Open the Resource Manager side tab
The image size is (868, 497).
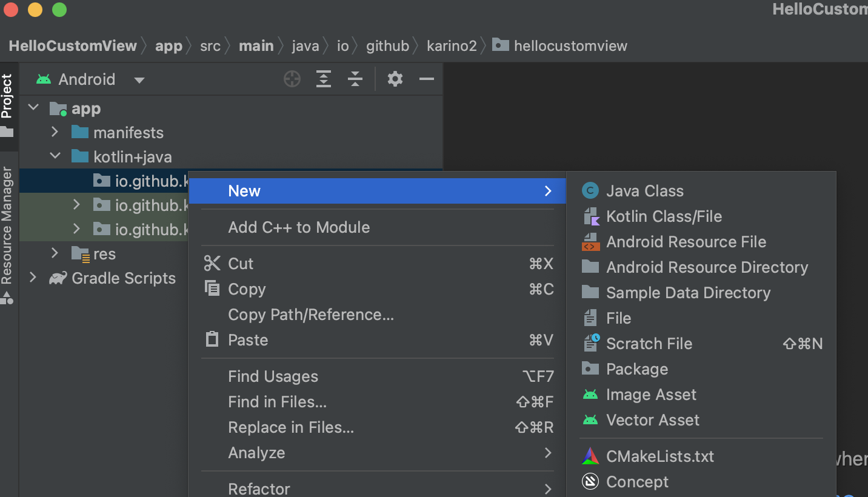[7, 235]
